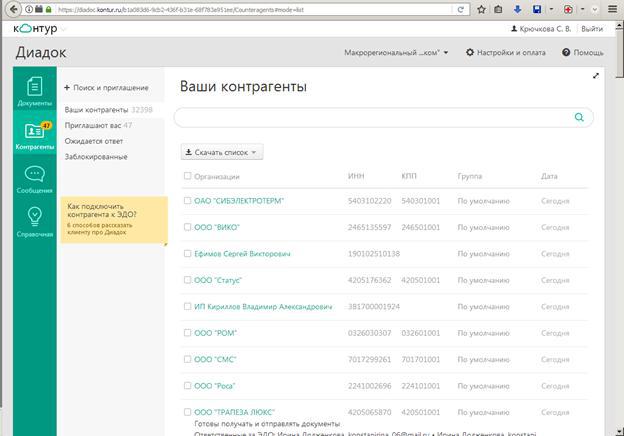Viewport: 624px width, 436px height.
Task: Open Документы in the green sidebar
Action: point(35,91)
